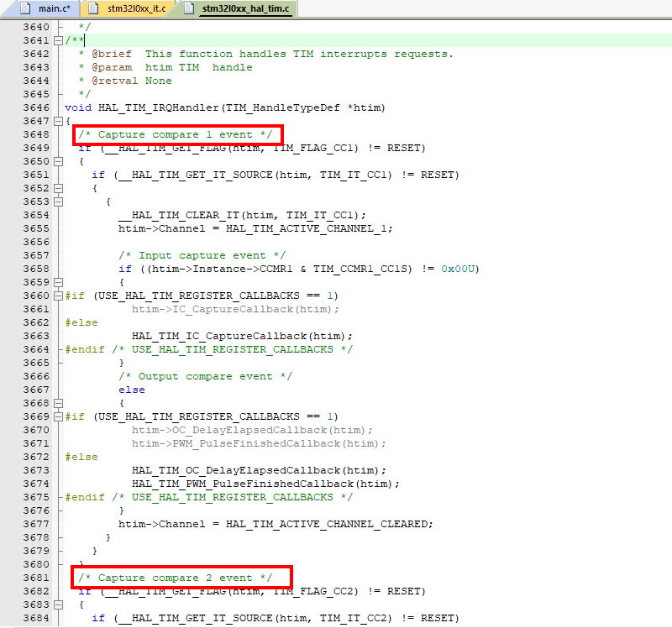This screenshot has height=628, width=672.
Task: Collapse the function body at line 3647
Action: [57, 121]
